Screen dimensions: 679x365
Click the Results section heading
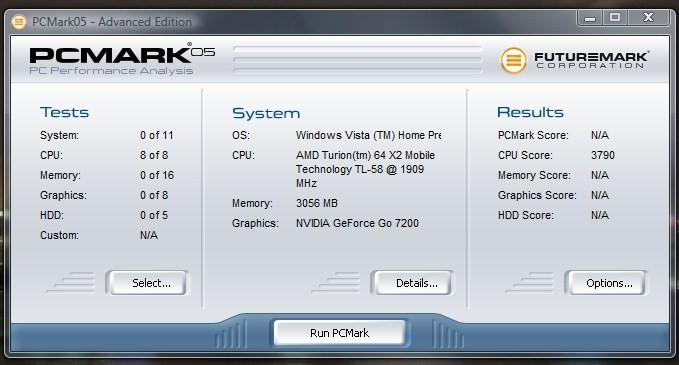point(530,112)
